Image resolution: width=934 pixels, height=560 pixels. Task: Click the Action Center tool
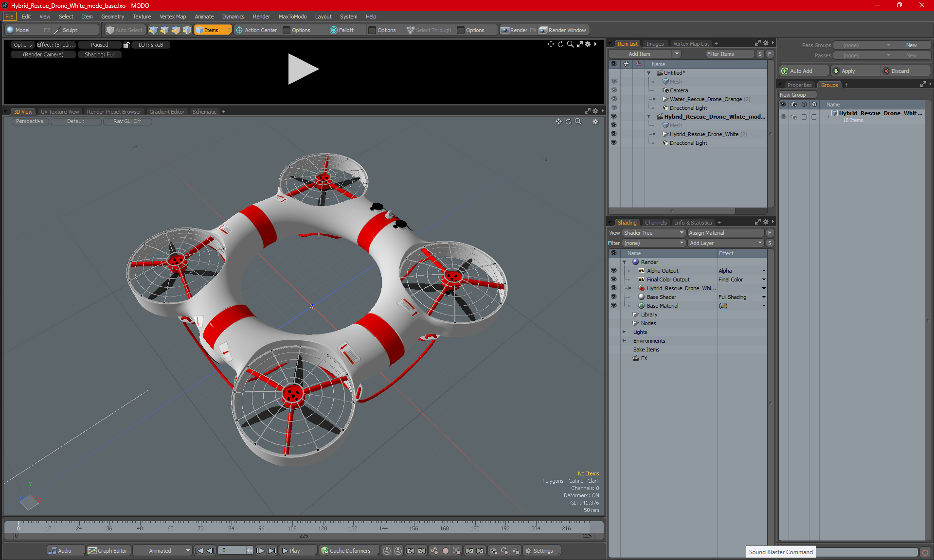click(x=256, y=30)
